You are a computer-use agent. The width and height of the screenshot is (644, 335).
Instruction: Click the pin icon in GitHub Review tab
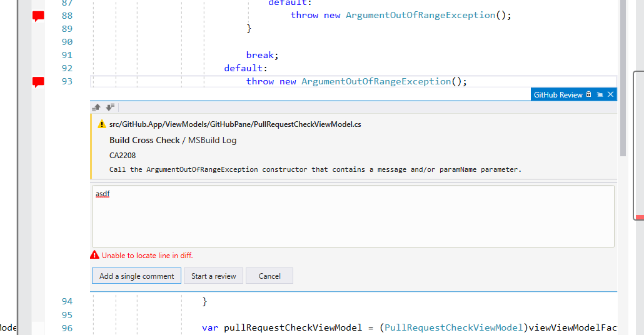[600, 94]
